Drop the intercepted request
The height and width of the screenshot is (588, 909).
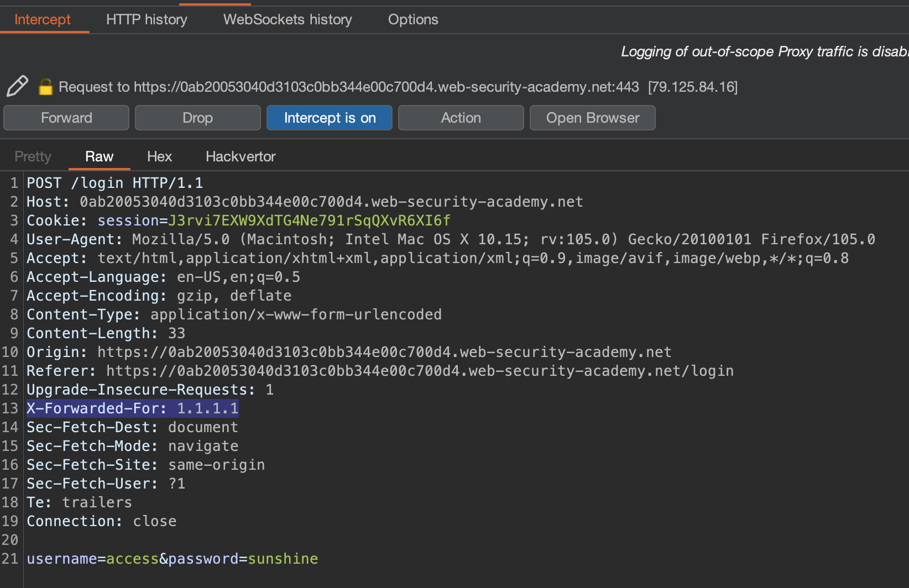pos(197,118)
